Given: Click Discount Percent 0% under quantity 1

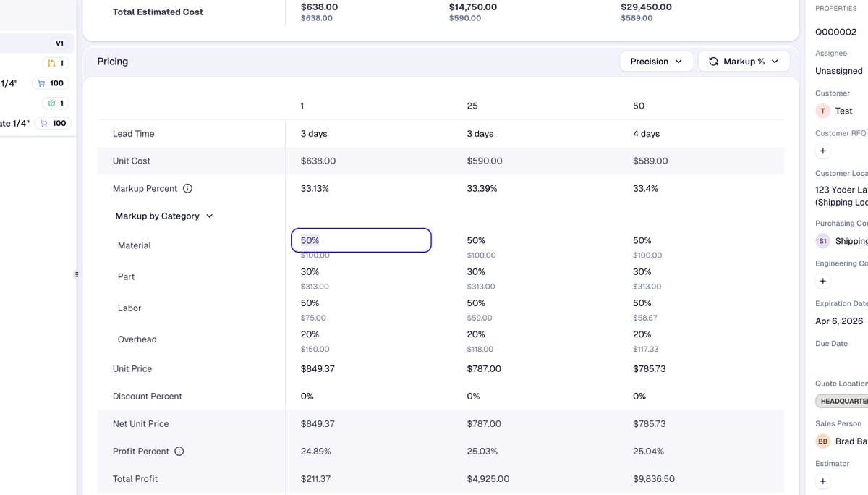Looking at the screenshot, I should pos(307,397).
